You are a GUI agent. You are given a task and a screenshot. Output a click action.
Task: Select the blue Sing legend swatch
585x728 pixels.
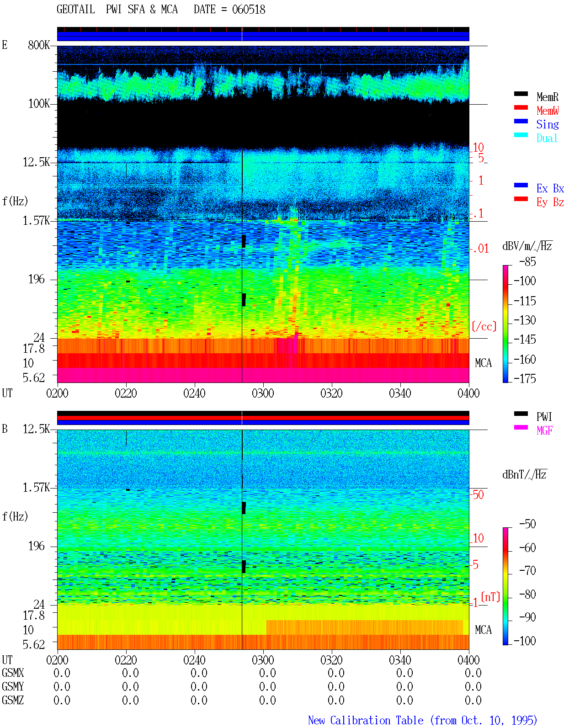[521, 121]
